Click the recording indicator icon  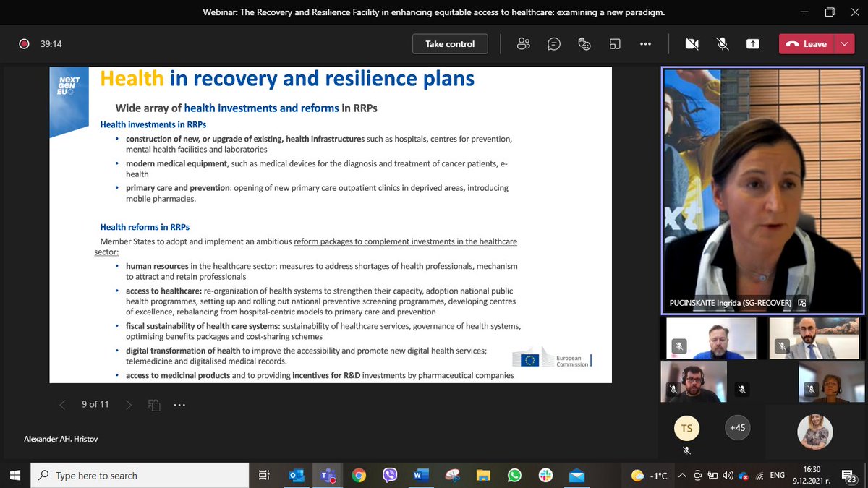[x=24, y=44]
